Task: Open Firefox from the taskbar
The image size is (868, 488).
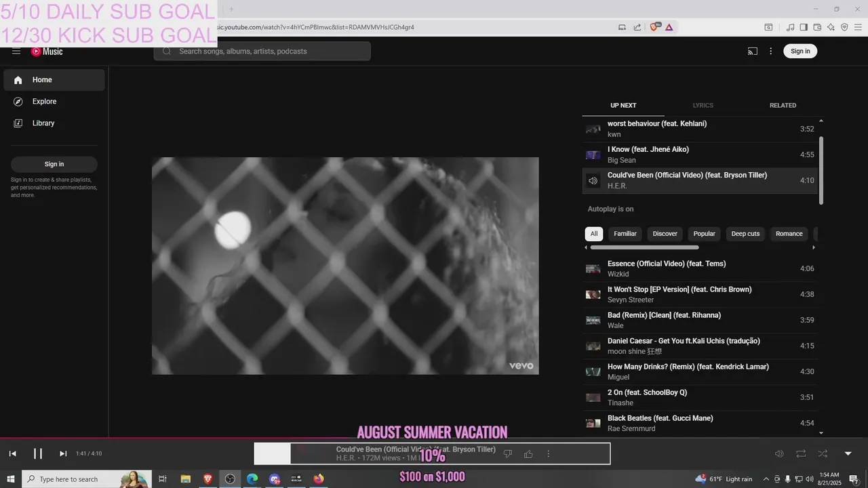Action: coord(319,479)
